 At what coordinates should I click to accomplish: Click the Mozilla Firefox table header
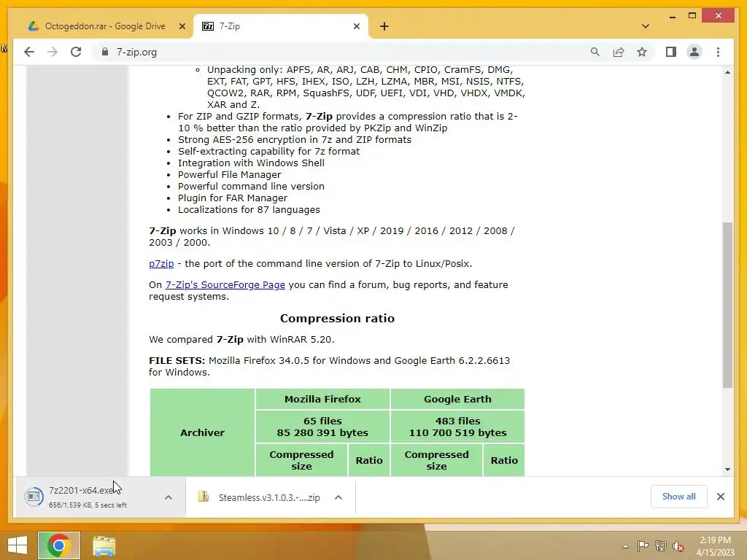322,399
